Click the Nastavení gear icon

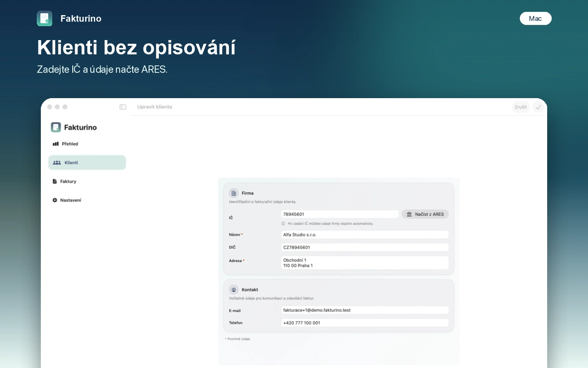pyautogui.click(x=55, y=200)
